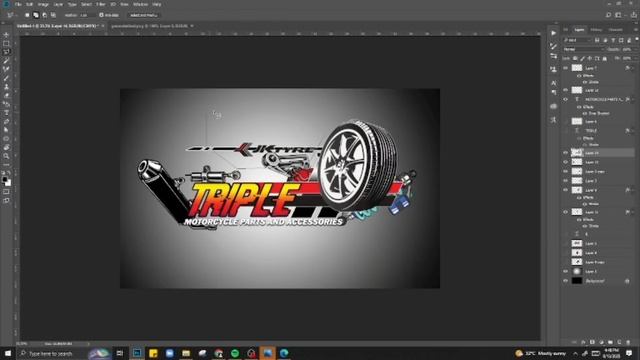Open the Window menu

point(140,4)
